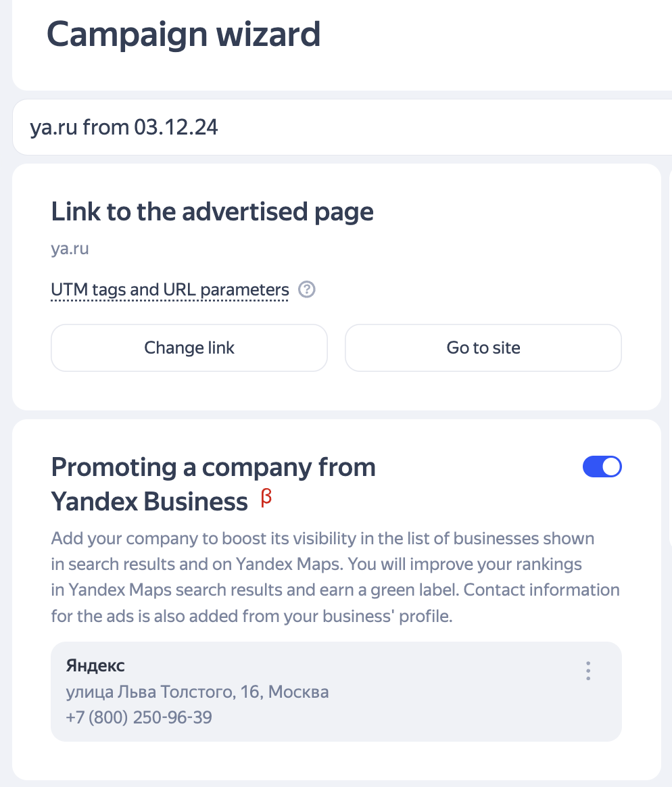Select the Яндекс company name in card
Viewport: 672px width, 787px height.
(95, 665)
